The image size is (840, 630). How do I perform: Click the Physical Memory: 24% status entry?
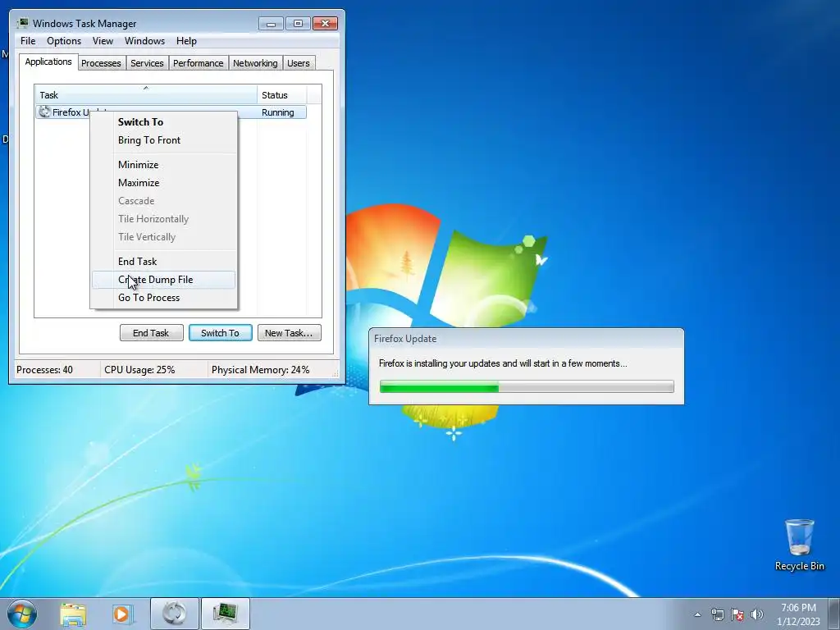point(260,370)
